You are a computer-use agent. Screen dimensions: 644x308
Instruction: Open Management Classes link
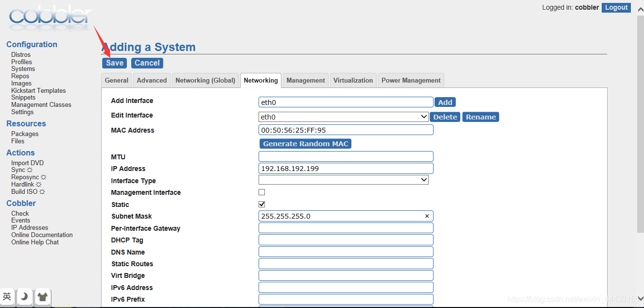point(41,105)
